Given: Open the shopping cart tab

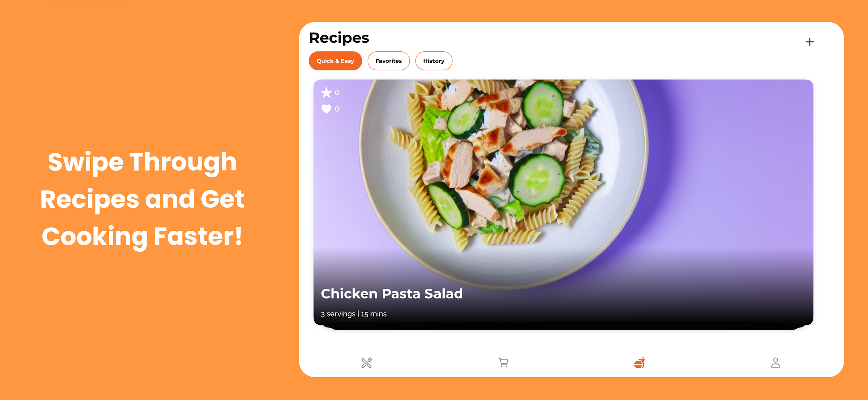Looking at the screenshot, I should point(503,363).
